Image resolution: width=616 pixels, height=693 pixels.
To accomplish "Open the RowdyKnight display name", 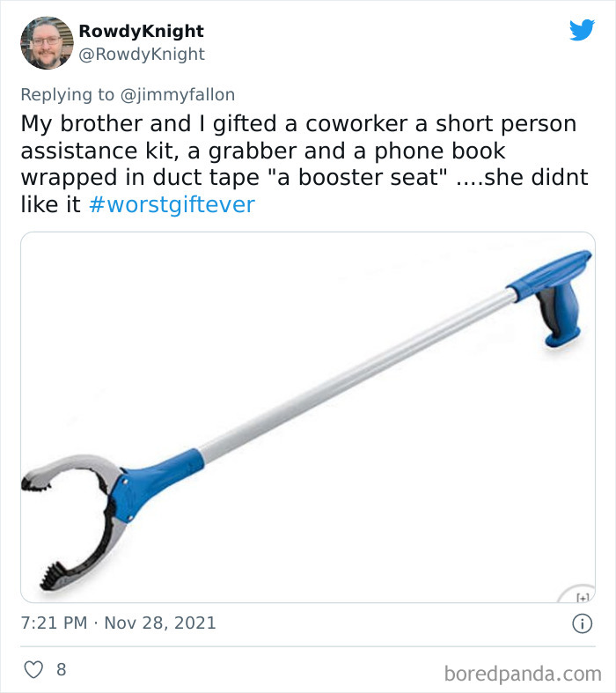I will [x=142, y=31].
